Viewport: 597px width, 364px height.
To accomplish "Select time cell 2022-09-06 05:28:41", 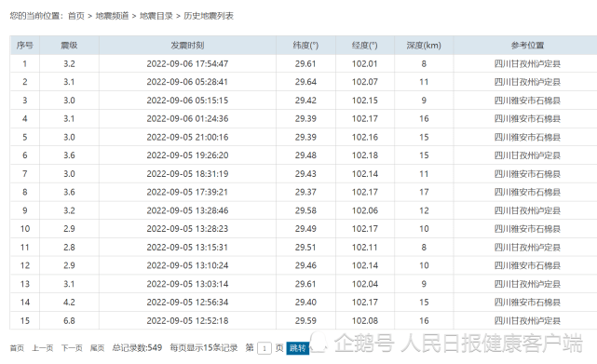I will [x=187, y=82].
